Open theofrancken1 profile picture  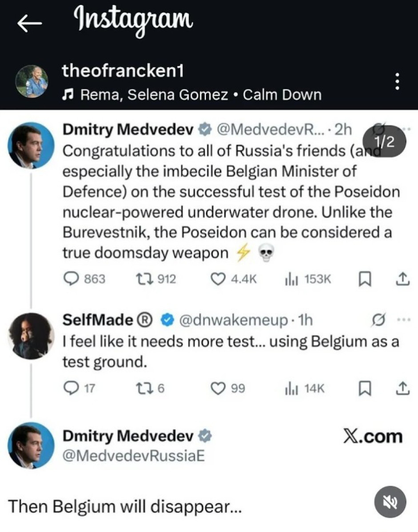[x=32, y=82]
